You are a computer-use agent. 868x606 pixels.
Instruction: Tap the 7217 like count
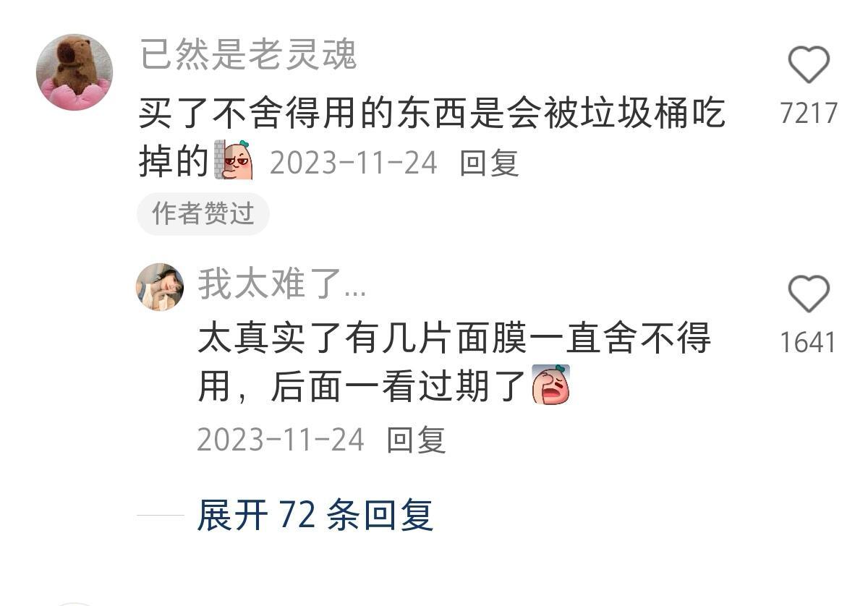click(809, 114)
